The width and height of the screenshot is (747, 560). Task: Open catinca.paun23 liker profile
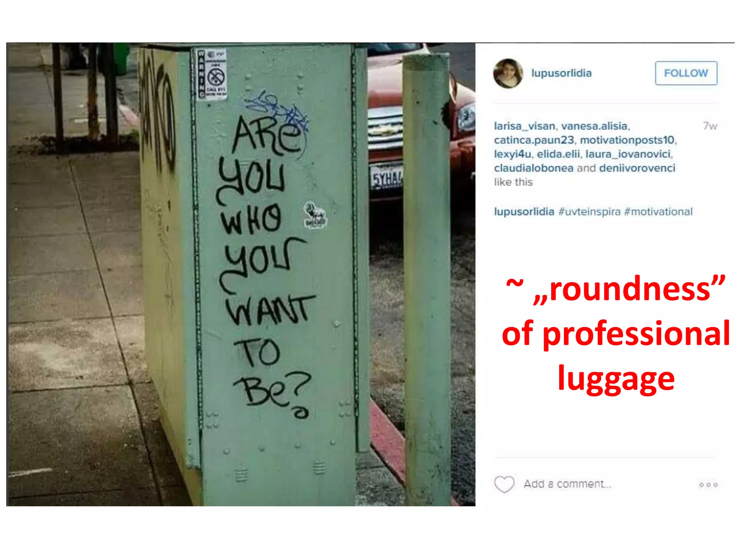534,140
